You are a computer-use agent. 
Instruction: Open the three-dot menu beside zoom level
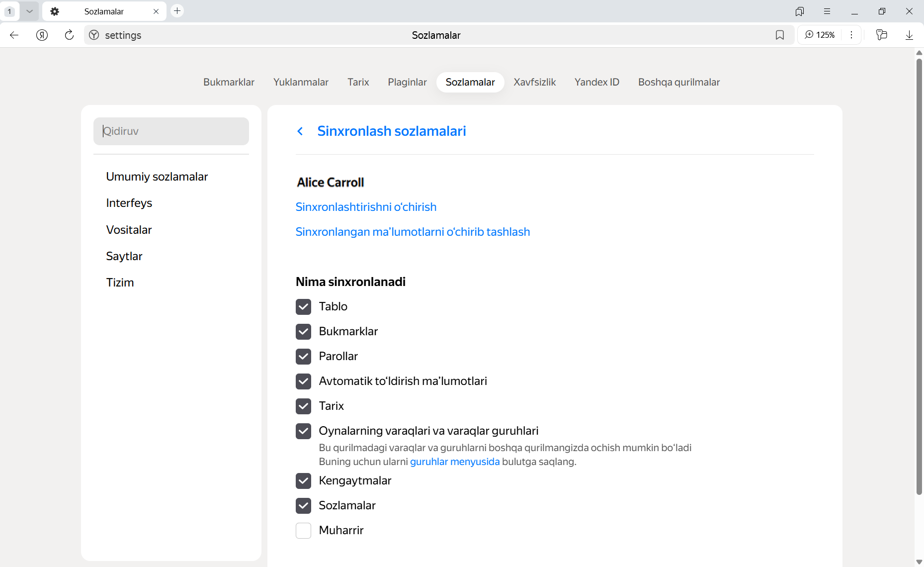(851, 35)
